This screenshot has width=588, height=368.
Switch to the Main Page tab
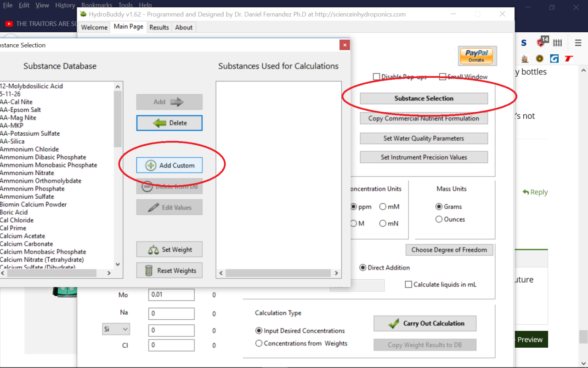tap(129, 27)
